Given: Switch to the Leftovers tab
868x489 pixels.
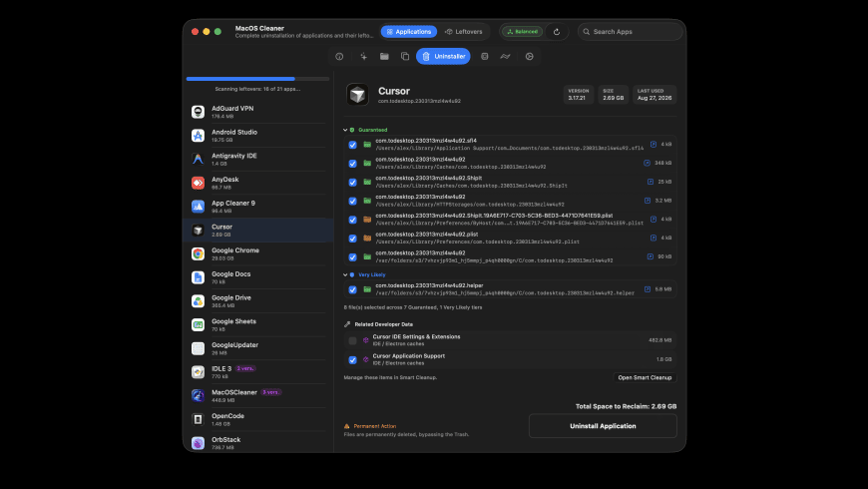Looking at the screenshot, I should (x=464, y=32).
